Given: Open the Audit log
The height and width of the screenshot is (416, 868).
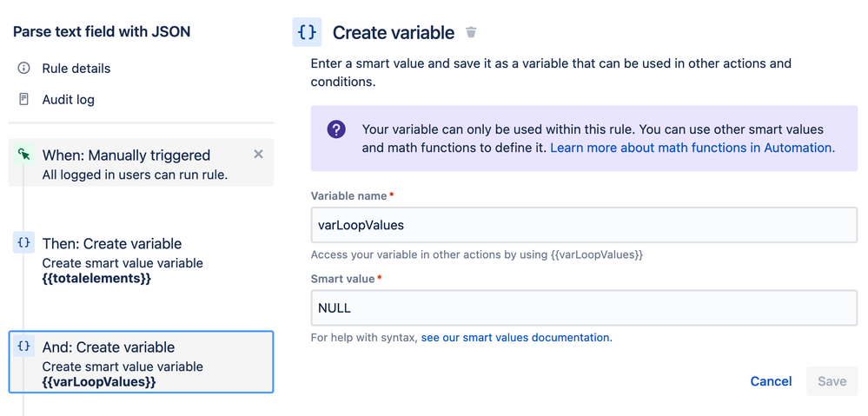Looking at the screenshot, I should click(x=68, y=100).
